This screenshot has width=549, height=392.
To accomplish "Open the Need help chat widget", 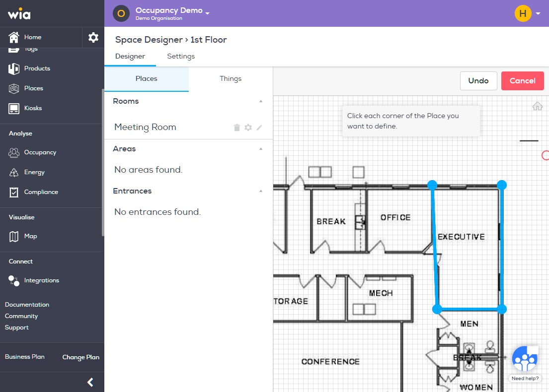I will [x=525, y=358].
